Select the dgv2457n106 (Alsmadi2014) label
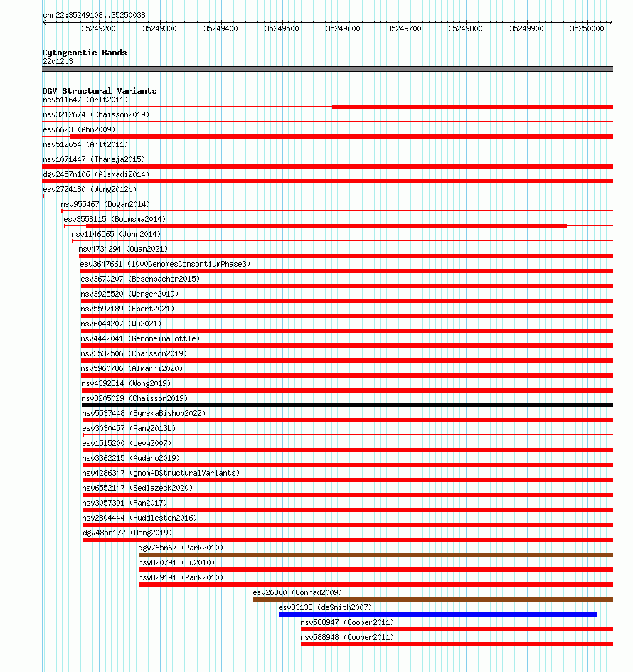The height and width of the screenshot is (672, 633). point(96,174)
